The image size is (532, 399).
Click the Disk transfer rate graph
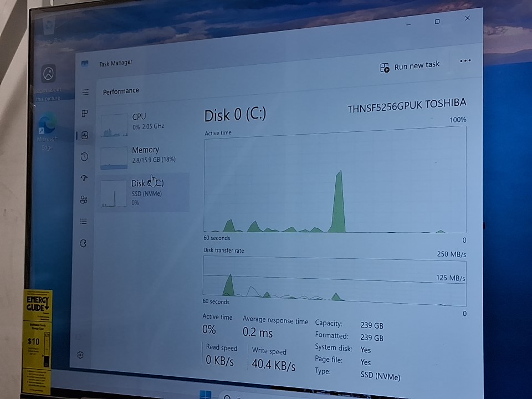(335, 282)
